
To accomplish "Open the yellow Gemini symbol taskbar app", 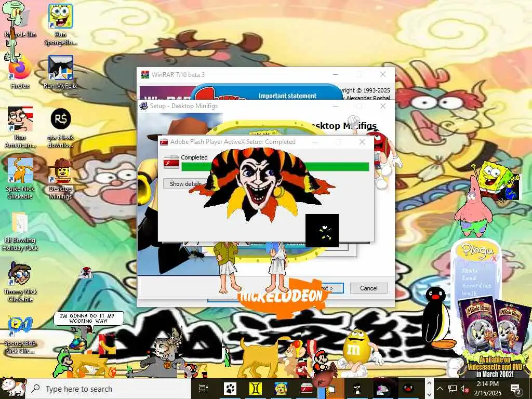I will 255,389.
